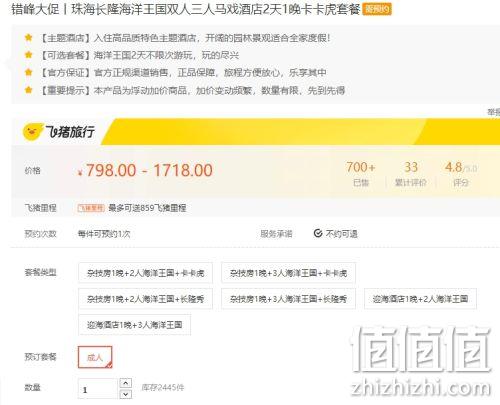The height and width of the screenshot is (405, 500).
Task: Click the star icon before 【重要提示】
Action: coord(29,90)
